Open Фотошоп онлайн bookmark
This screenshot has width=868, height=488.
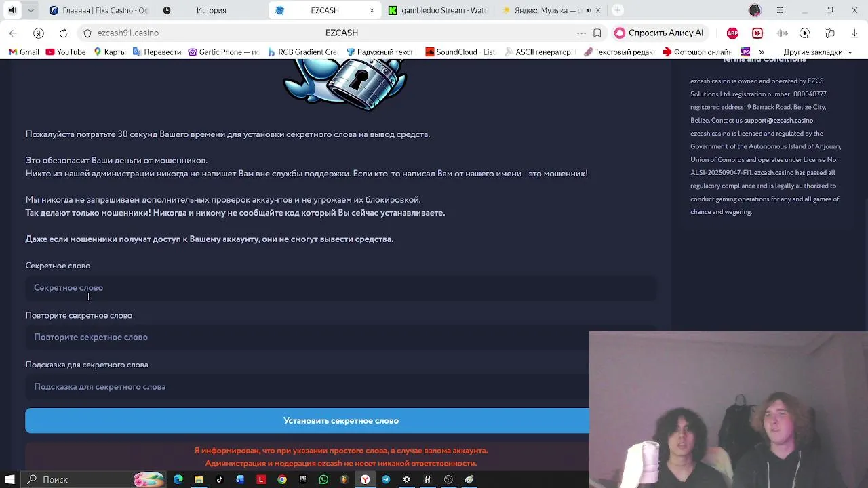(698, 52)
